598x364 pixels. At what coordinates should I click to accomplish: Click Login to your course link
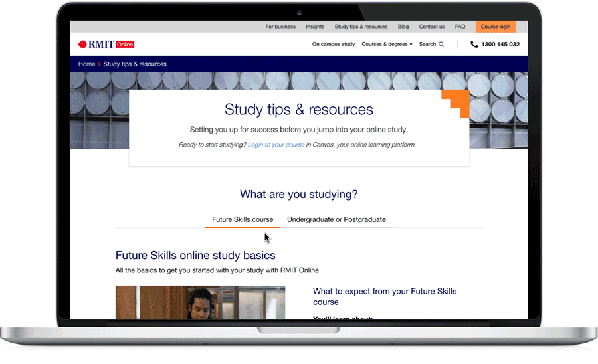click(x=276, y=145)
